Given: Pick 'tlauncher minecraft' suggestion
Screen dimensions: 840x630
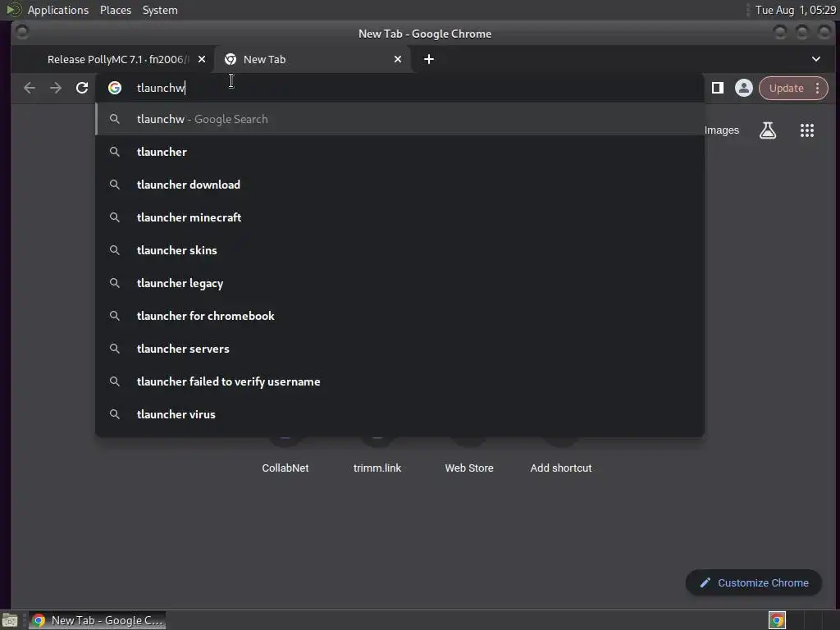Looking at the screenshot, I should (x=399, y=217).
